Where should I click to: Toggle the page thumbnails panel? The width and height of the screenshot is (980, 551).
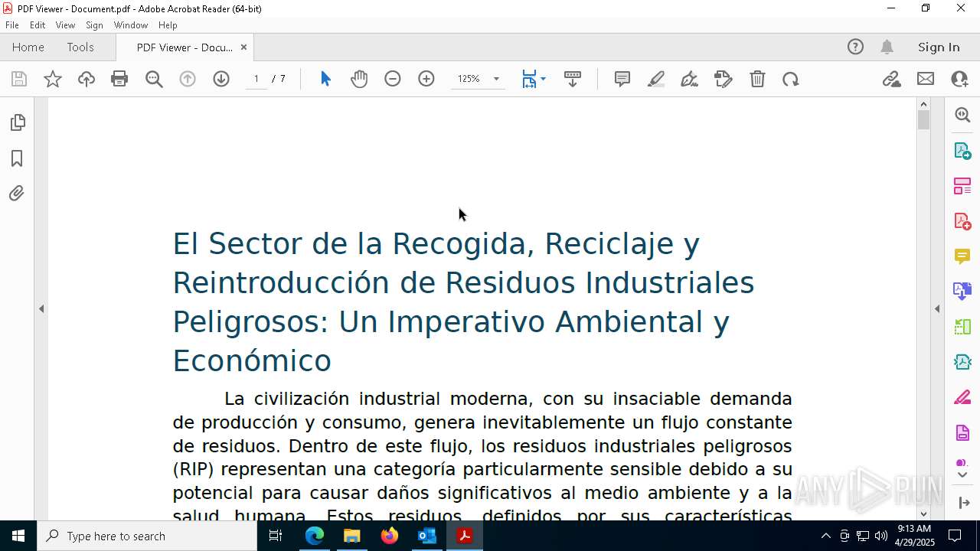pos(17,122)
